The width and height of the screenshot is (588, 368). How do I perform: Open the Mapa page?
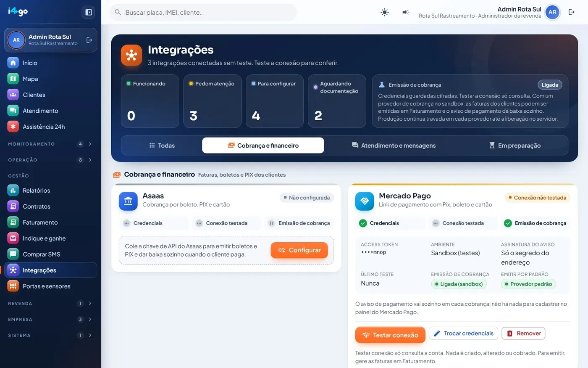(x=51, y=79)
